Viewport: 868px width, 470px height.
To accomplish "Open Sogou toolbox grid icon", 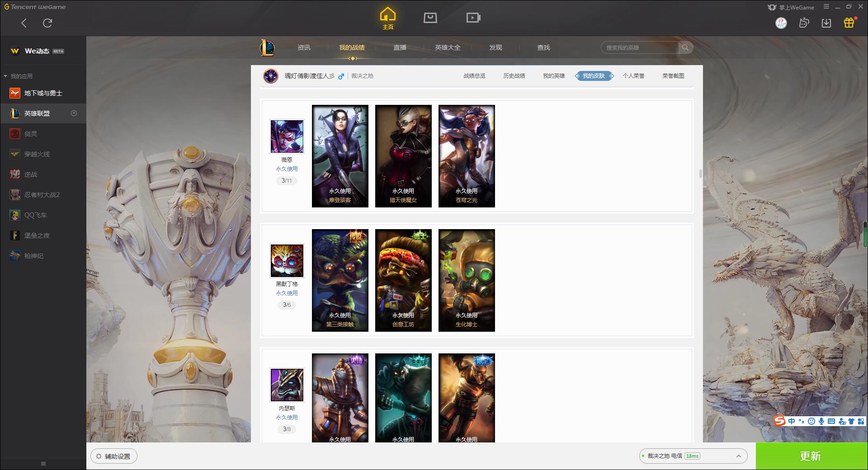I will point(861,421).
